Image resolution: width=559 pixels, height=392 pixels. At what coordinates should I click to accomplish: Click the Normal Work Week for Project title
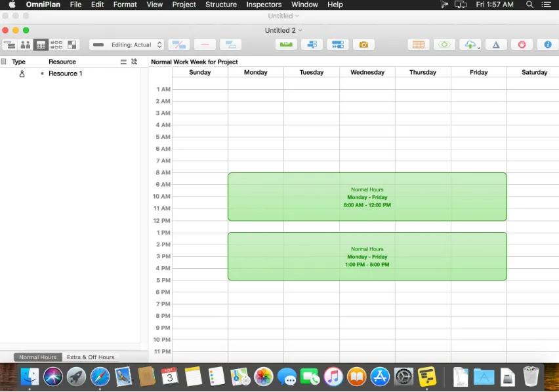pyautogui.click(x=194, y=62)
